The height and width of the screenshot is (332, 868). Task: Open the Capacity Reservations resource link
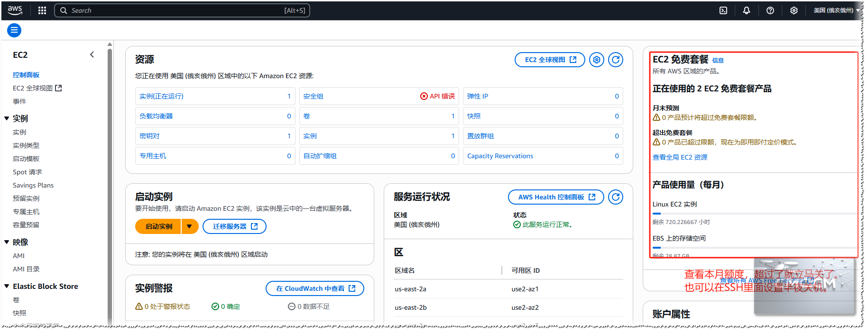[500, 156]
